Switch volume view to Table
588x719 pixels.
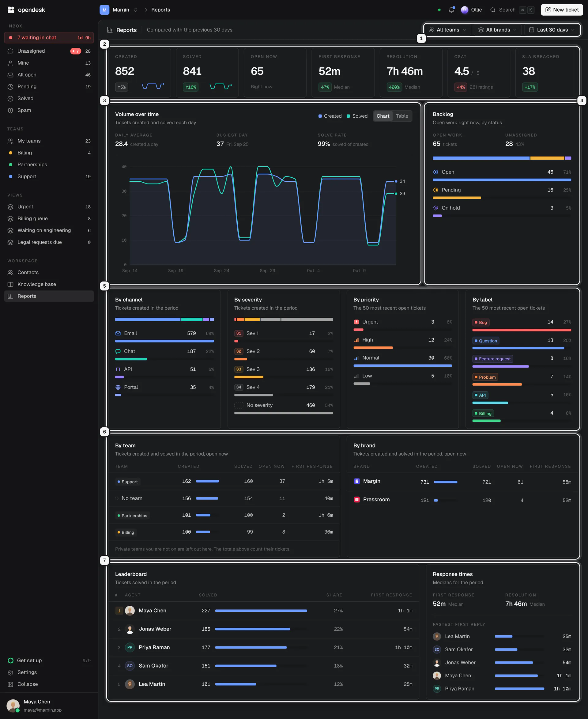tap(402, 116)
